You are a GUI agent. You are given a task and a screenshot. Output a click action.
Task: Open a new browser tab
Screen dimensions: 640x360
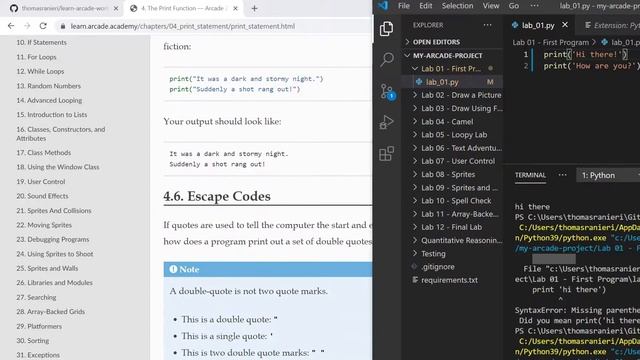(x=254, y=8)
